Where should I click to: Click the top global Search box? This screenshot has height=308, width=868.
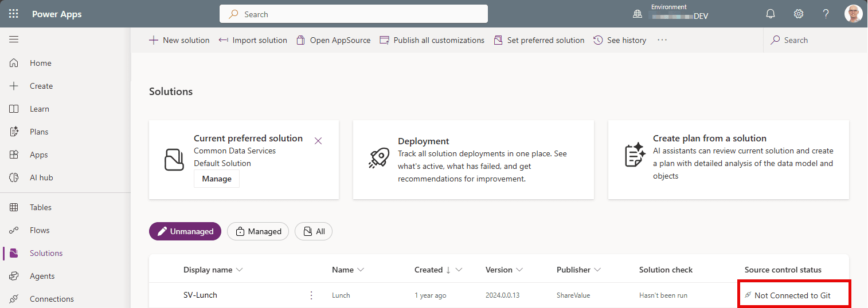(x=354, y=14)
